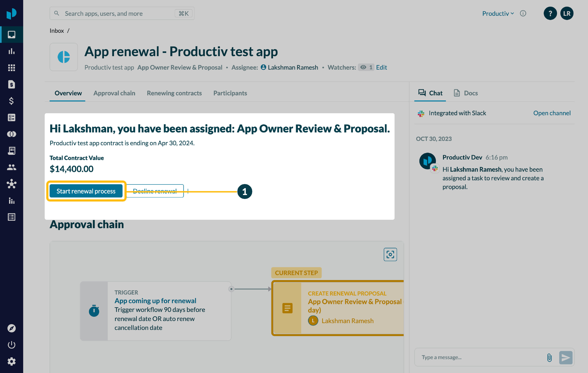Open the people/users sidebar icon
Screen dimensions: 588x373
pos(12,167)
